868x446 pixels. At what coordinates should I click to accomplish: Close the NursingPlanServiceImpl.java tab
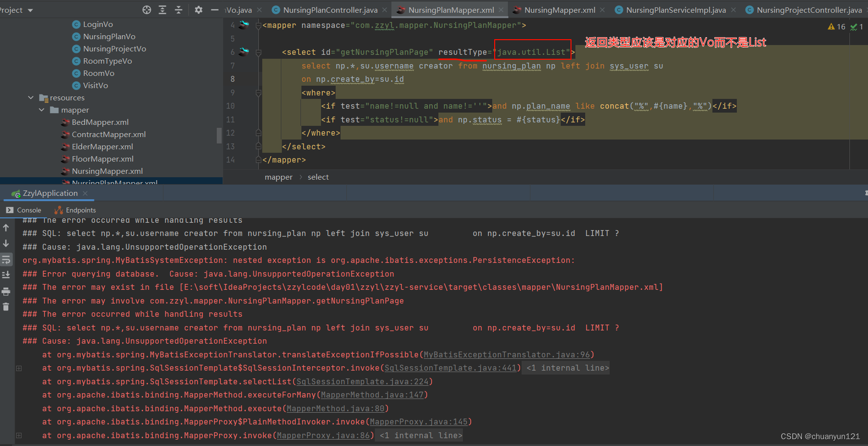pos(733,10)
